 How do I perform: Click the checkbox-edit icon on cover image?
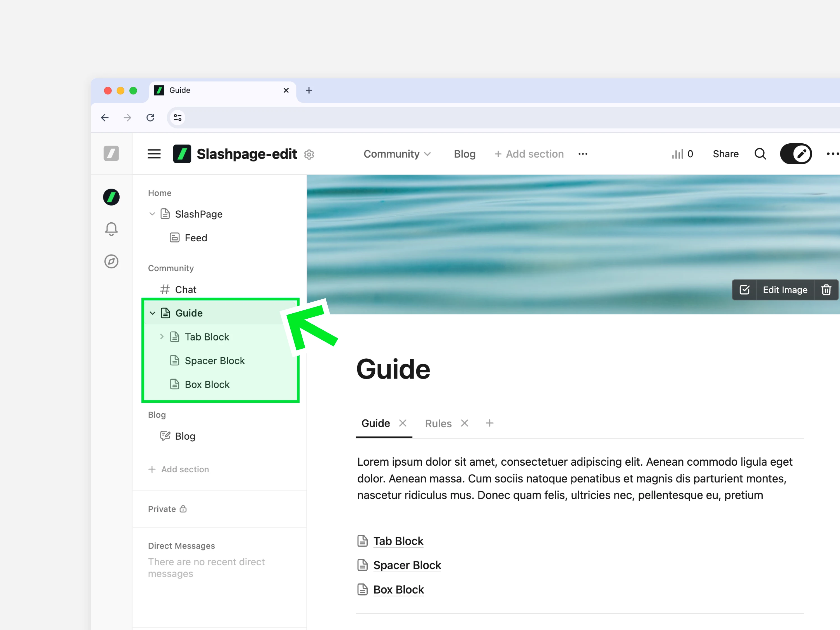coord(745,290)
